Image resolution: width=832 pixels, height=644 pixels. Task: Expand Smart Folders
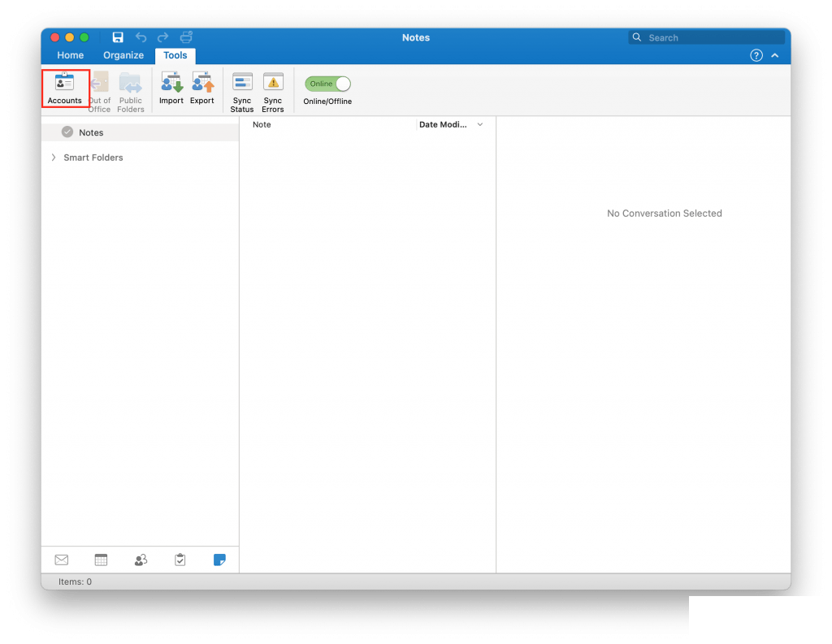pyautogui.click(x=52, y=158)
